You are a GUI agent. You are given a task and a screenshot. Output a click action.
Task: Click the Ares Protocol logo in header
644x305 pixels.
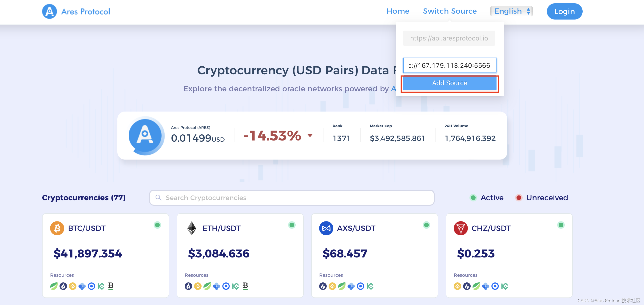click(49, 11)
